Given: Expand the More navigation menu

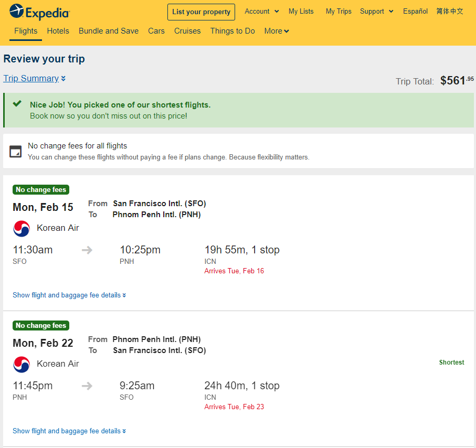Looking at the screenshot, I should pyautogui.click(x=277, y=31).
